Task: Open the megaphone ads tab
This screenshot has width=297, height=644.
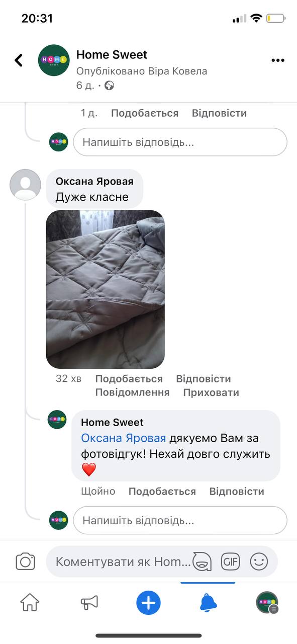Action: pos(89,602)
